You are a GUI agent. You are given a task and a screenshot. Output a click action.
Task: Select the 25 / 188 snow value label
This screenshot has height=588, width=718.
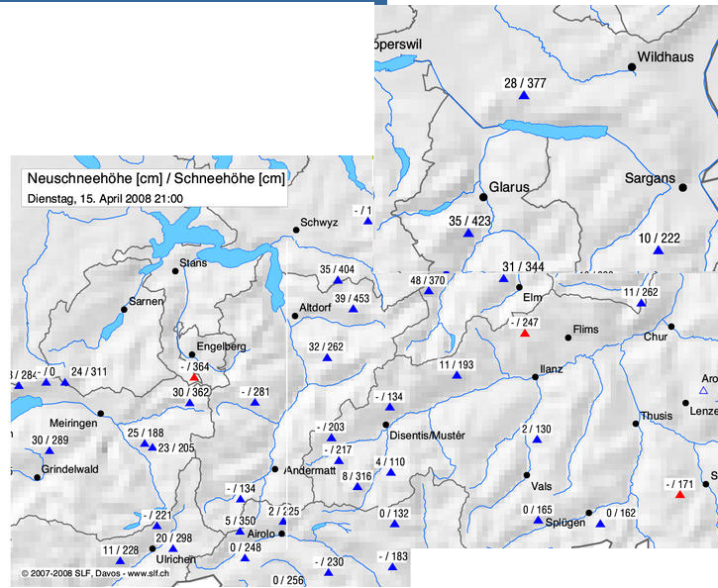pyautogui.click(x=146, y=433)
